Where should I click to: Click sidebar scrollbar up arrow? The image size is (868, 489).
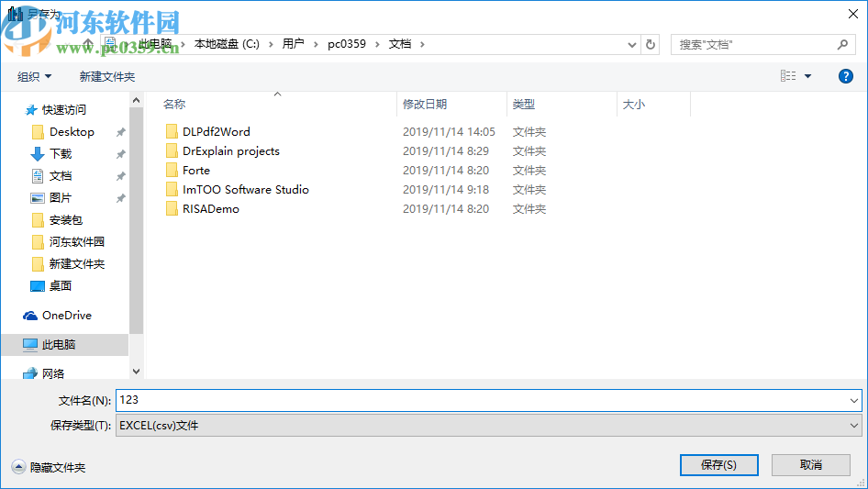(136, 100)
